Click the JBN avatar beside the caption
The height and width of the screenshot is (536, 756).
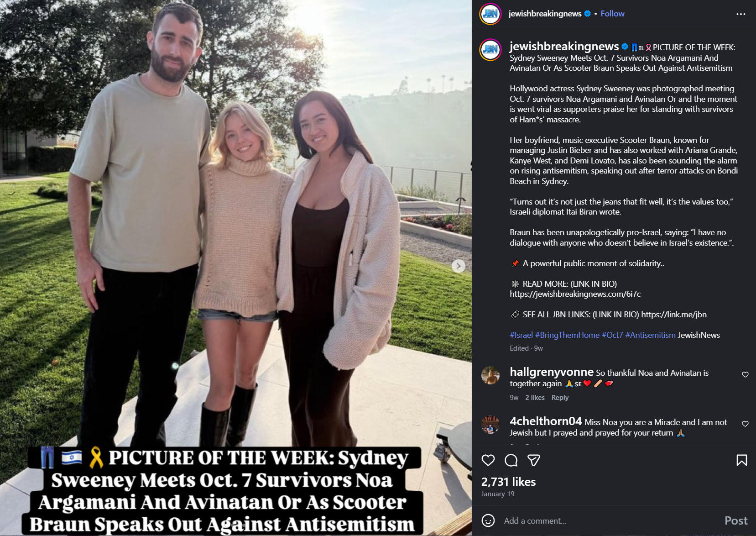(490, 50)
